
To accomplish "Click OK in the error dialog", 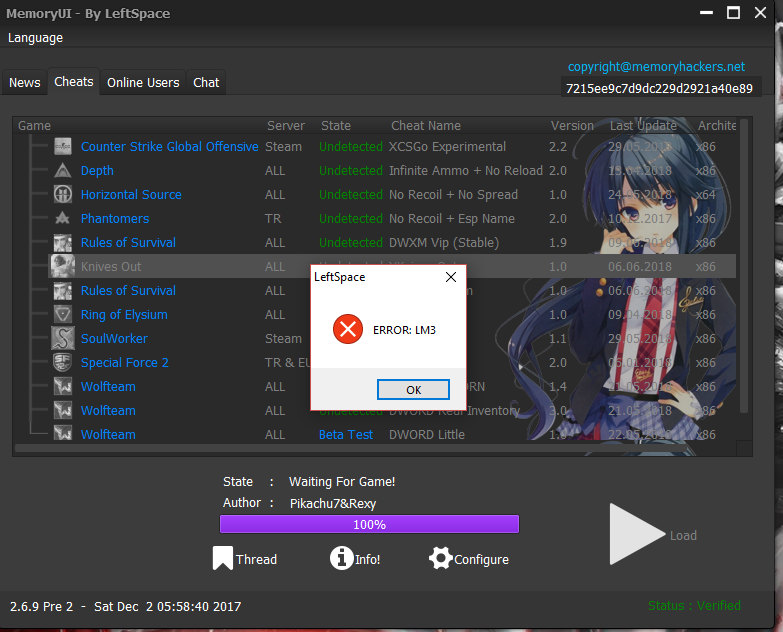I will [413, 389].
